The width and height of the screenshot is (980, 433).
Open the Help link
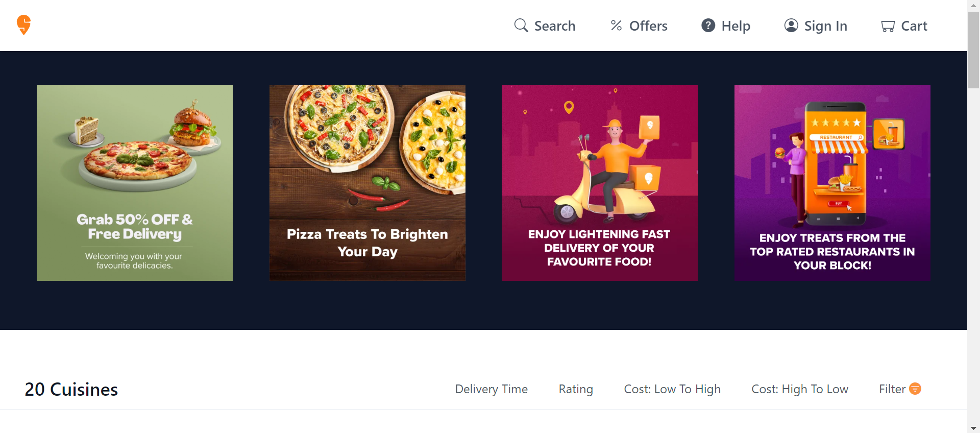pos(726,26)
